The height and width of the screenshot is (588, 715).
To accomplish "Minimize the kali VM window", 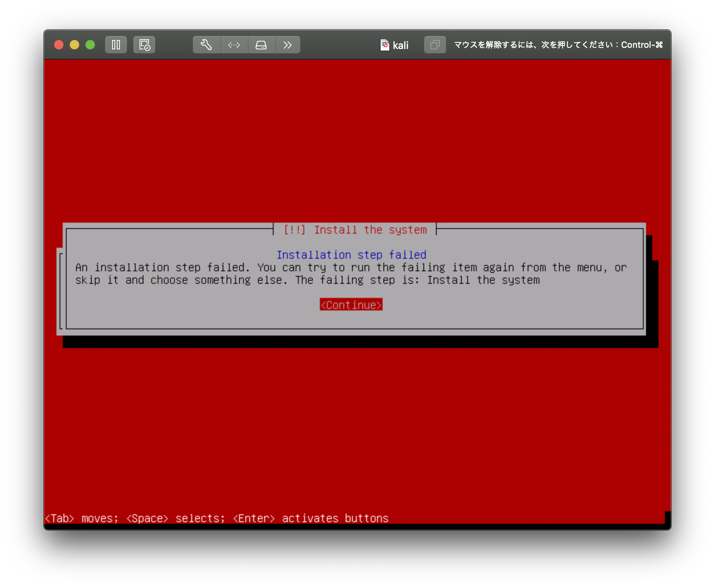I will coord(74,45).
